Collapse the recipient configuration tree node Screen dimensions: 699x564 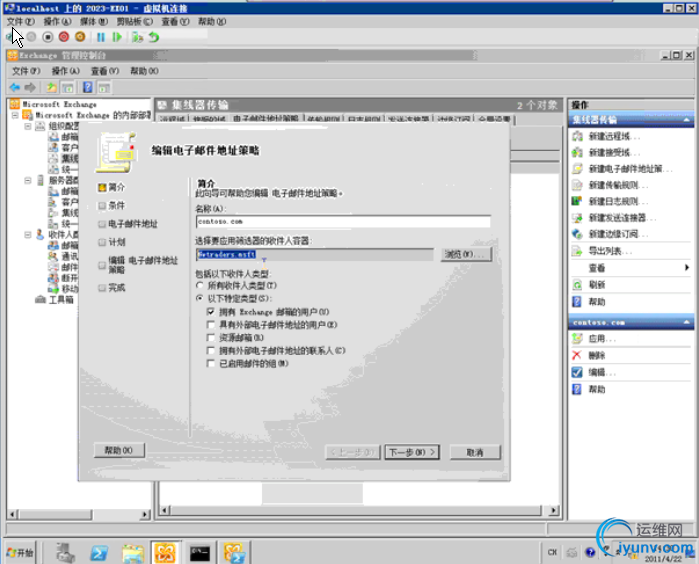click(x=28, y=234)
